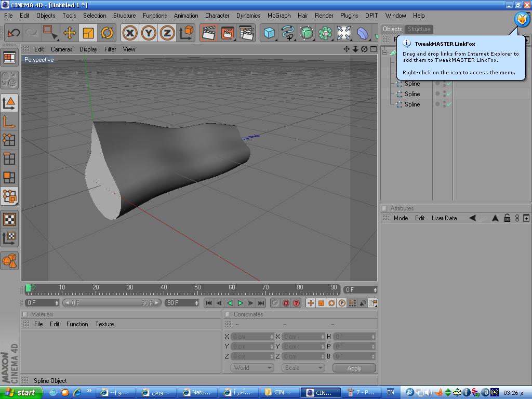The height and width of the screenshot is (399, 532).
Task: Open Attributes User Data menu
Action: click(444, 218)
